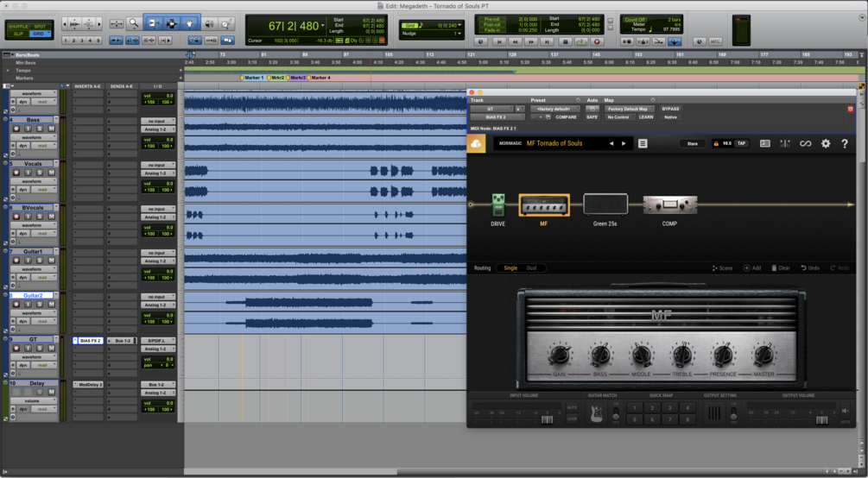Click Add in signal chain toolbar
Image resolution: width=868 pixels, height=478 pixels.
tap(751, 267)
